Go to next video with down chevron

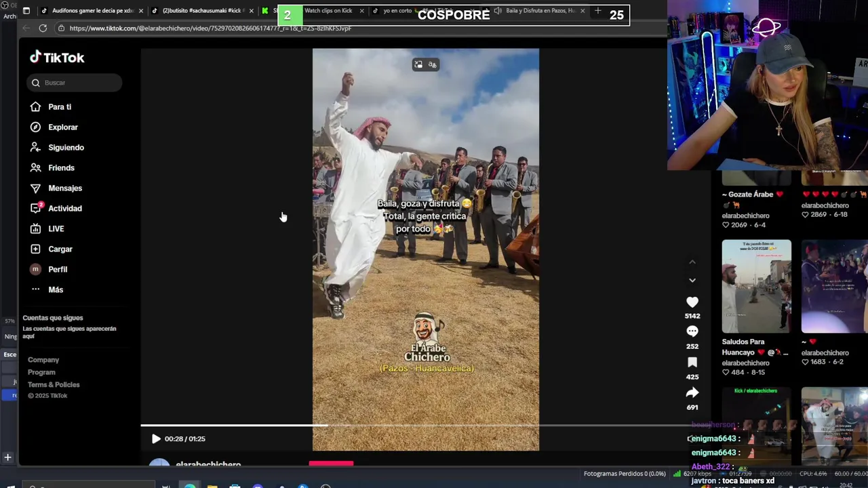click(x=692, y=280)
